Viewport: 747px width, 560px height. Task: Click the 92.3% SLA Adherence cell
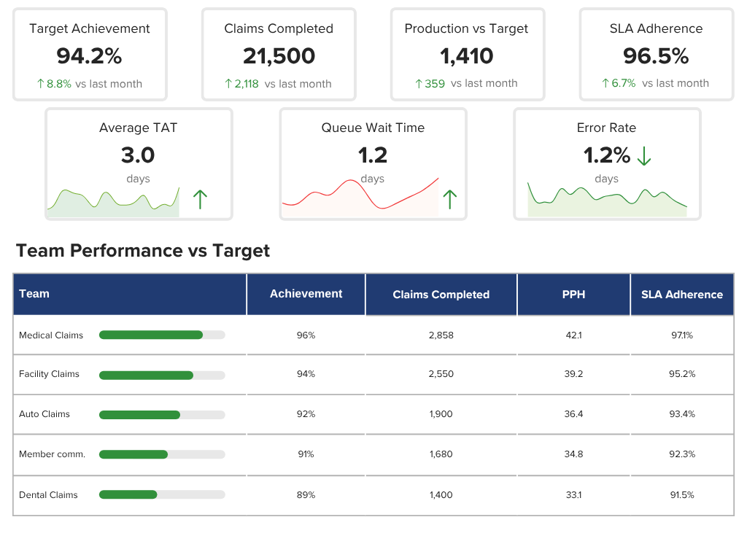pos(682,454)
